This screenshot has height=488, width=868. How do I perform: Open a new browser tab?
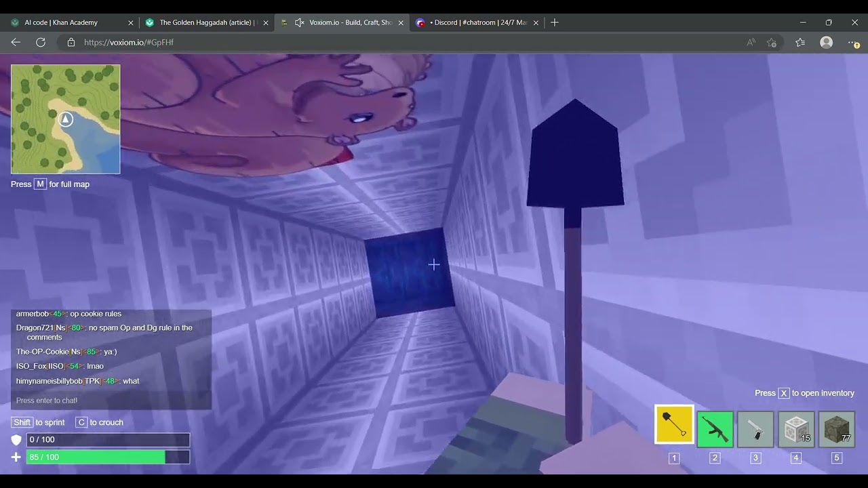click(555, 22)
